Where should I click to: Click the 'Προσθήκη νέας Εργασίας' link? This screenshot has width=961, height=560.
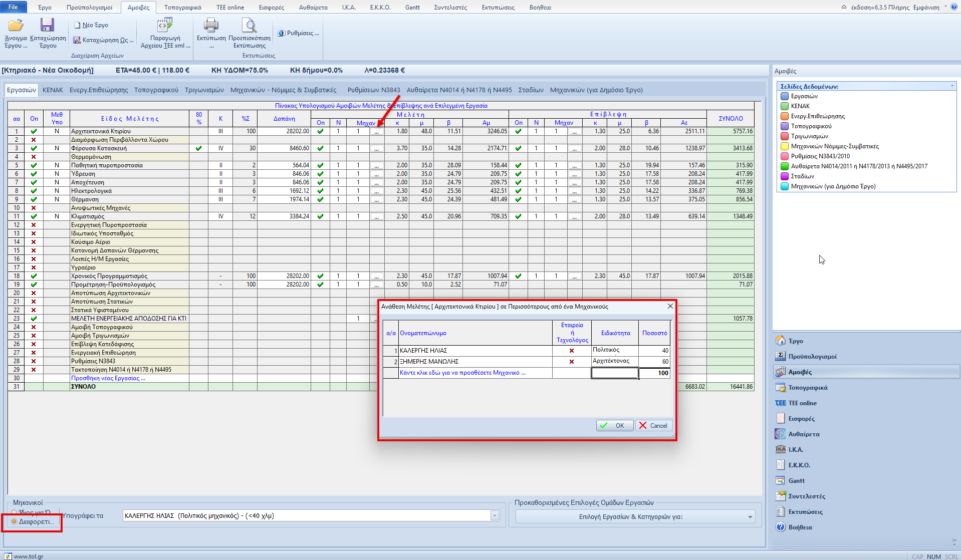[108, 378]
